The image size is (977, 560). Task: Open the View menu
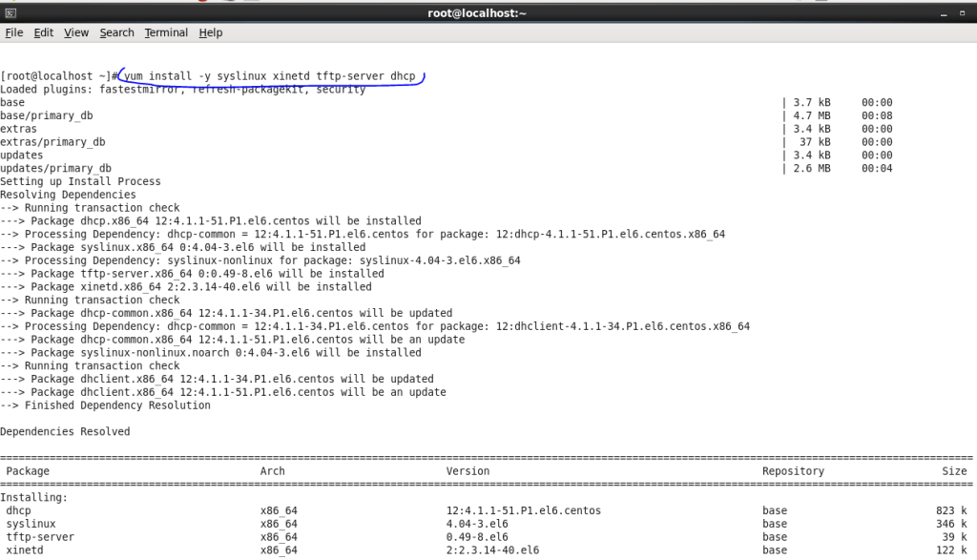click(76, 32)
